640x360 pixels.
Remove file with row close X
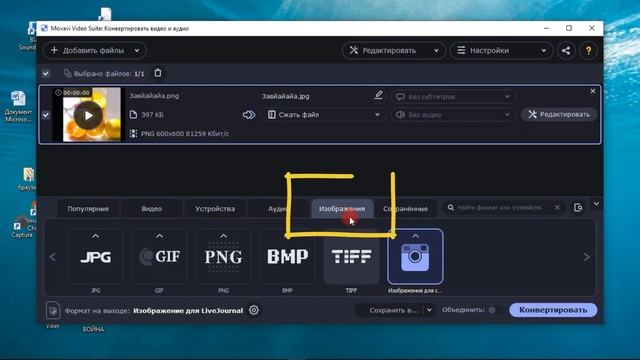[593, 91]
